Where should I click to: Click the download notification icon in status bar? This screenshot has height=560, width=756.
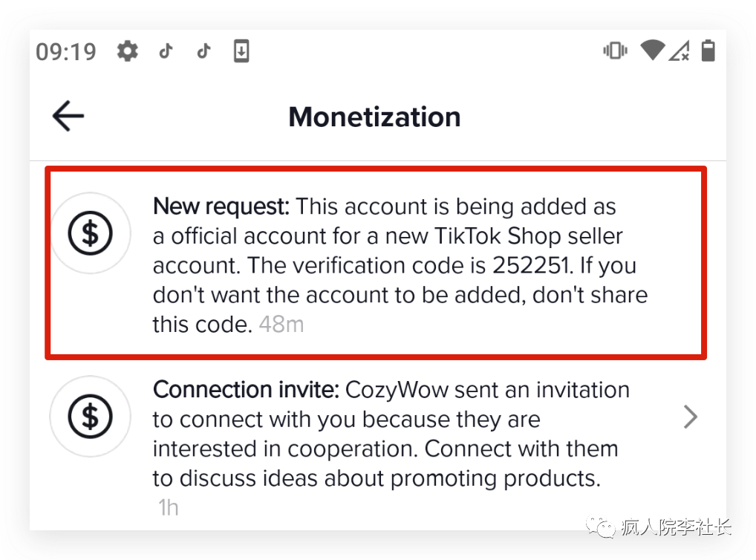(241, 51)
